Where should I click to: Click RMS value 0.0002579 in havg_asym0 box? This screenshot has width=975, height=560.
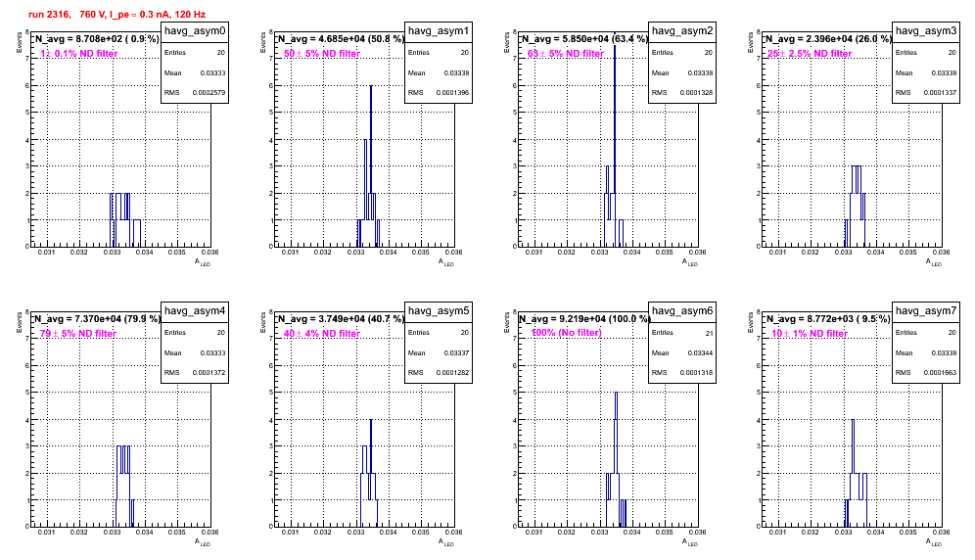(x=210, y=93)
